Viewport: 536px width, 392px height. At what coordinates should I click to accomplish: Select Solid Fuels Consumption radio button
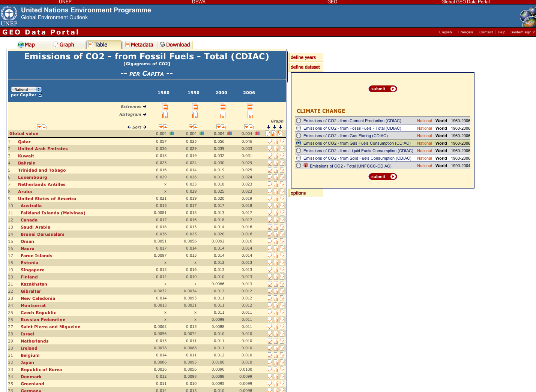coord(299,158)
